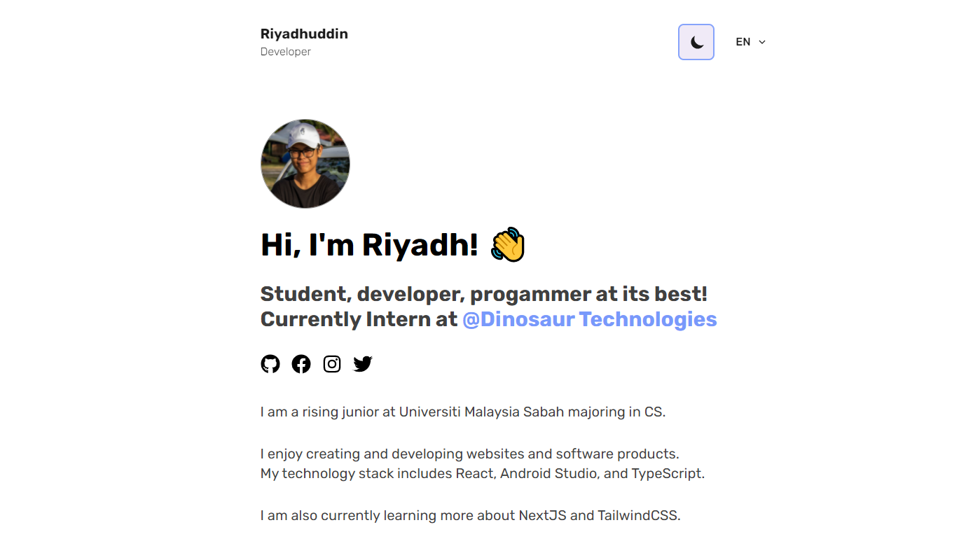Click the waving hand emoji
This screenshot has height=546, width=980.
[508, 245]
